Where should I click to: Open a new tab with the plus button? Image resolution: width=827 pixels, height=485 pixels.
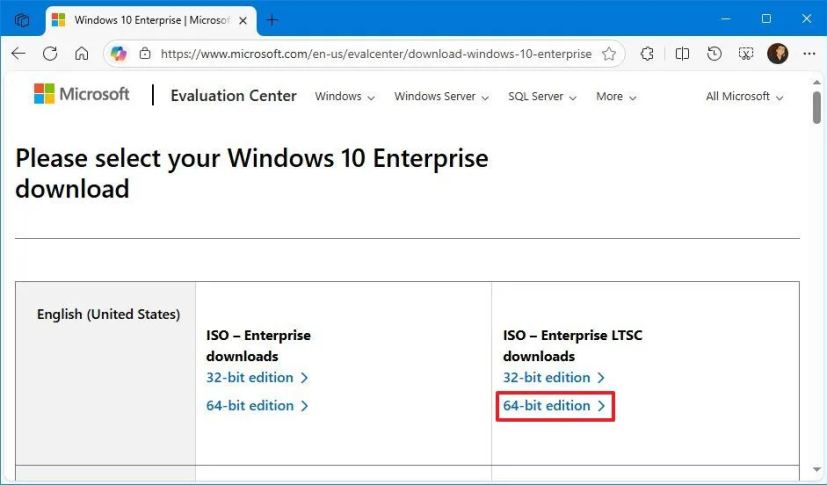[x=272, y=19]
